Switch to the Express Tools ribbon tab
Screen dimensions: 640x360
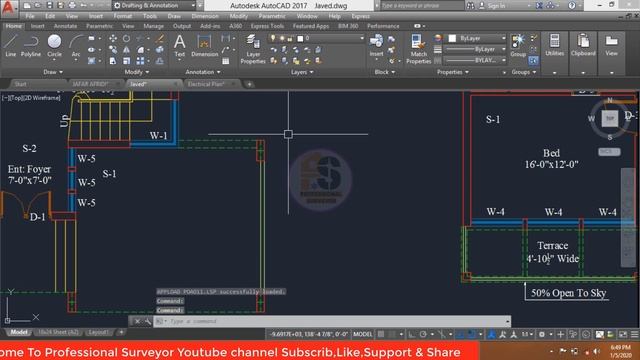point(267,26)
